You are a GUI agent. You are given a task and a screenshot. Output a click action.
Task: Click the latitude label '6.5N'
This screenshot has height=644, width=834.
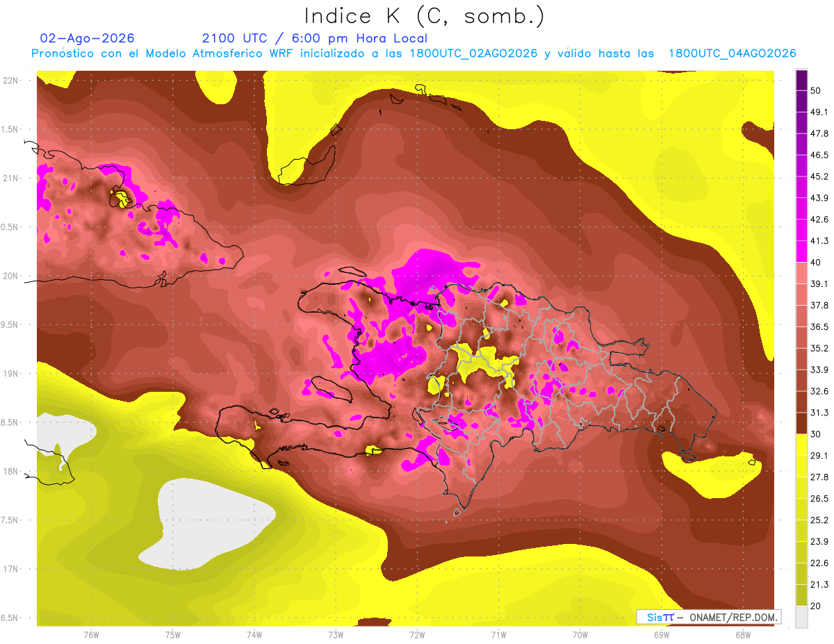click(10, 618)
